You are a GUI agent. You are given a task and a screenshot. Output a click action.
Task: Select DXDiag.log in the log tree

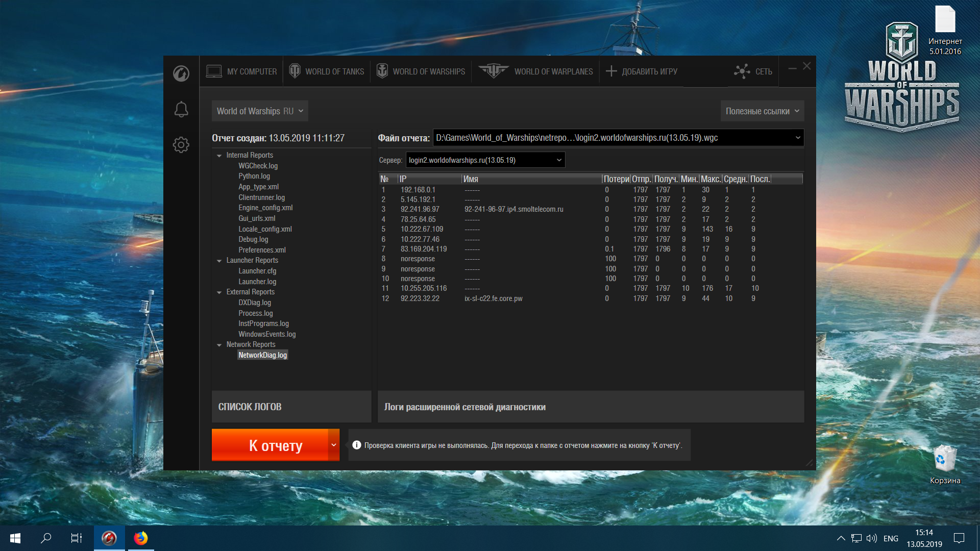pos(255,303)
